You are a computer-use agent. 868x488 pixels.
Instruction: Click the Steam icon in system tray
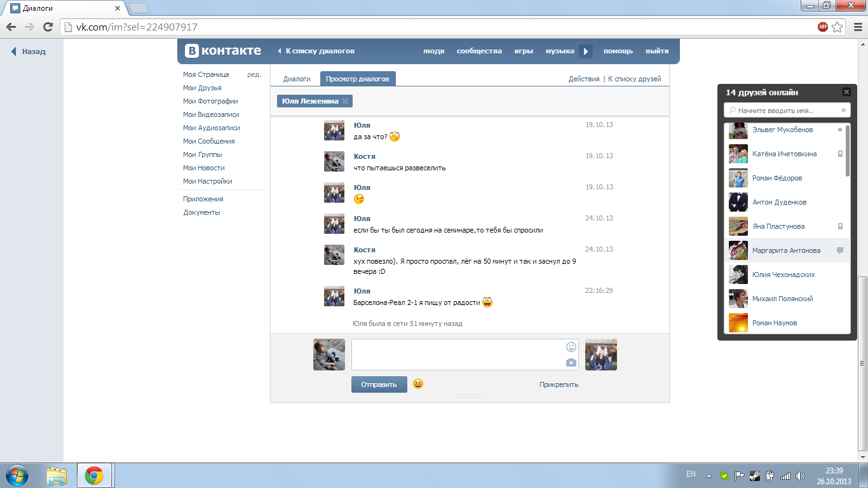tap(754, 475)
